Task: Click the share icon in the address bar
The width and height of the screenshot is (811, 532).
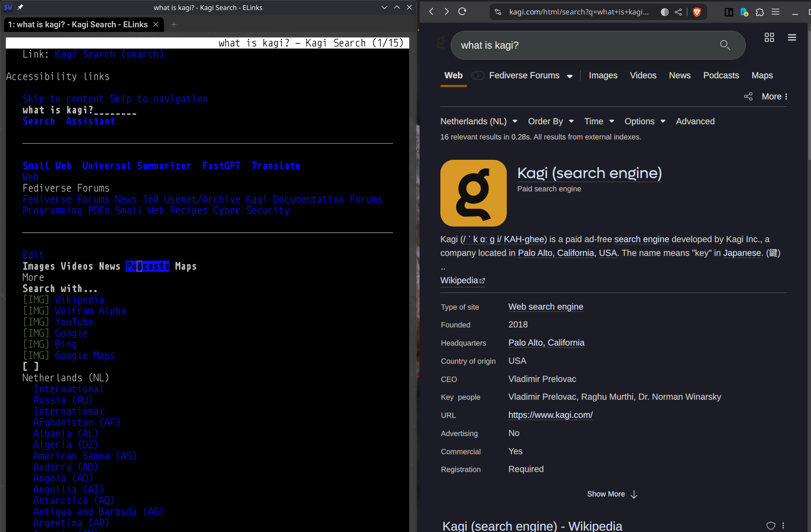Action: click(x=678, y=12)
